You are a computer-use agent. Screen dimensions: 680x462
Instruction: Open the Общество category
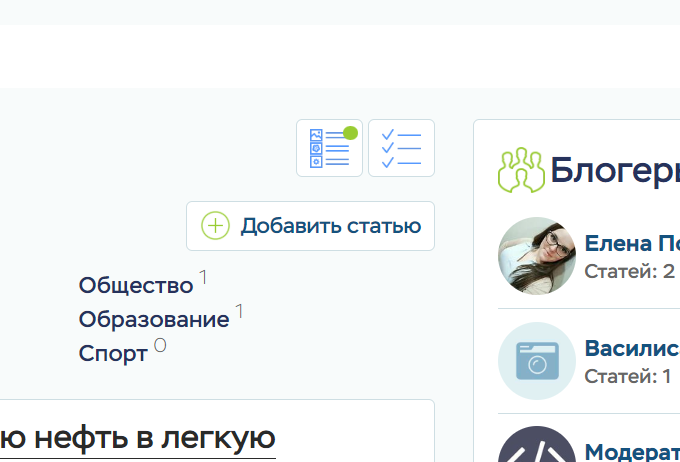pyautogui.click(x=136, y=286)
